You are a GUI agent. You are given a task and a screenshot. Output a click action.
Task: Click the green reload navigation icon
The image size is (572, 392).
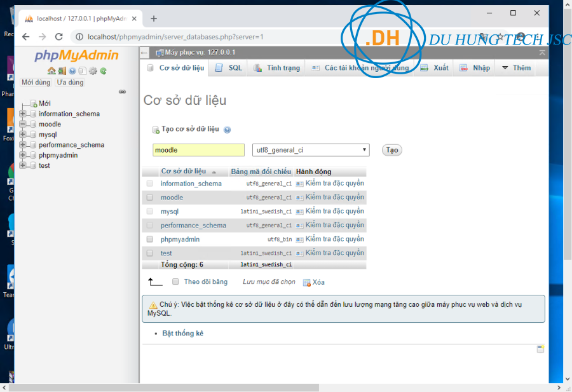click(x=103, y=71)
